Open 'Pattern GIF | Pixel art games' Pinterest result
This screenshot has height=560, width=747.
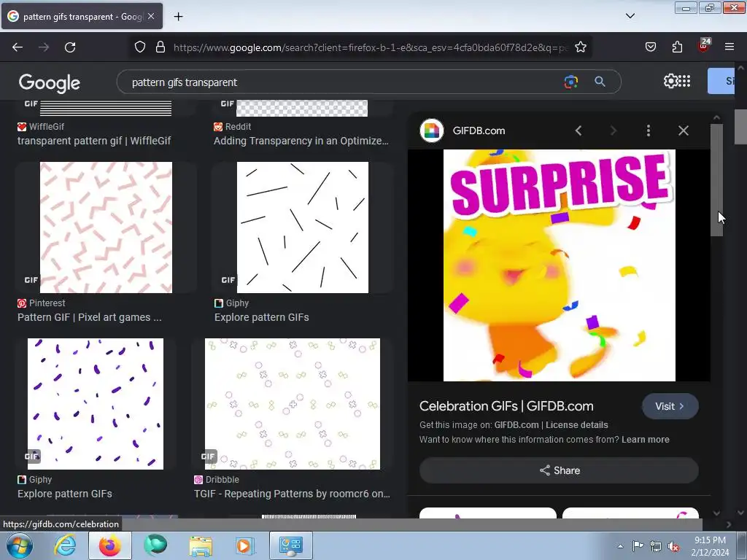(x=90, y=317)
